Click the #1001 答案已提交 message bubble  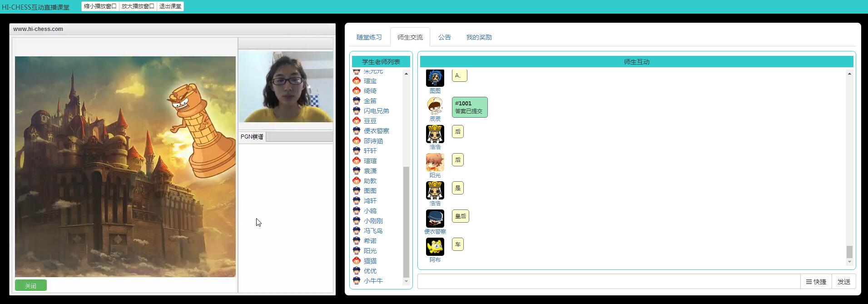470,107
